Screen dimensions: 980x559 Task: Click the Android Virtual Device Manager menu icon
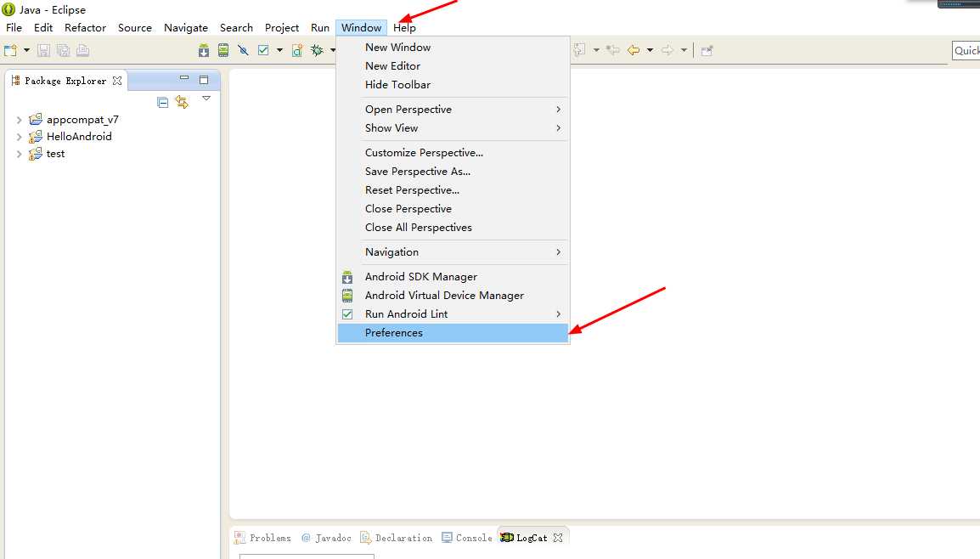pyautogui.click(x=347, y=296)
